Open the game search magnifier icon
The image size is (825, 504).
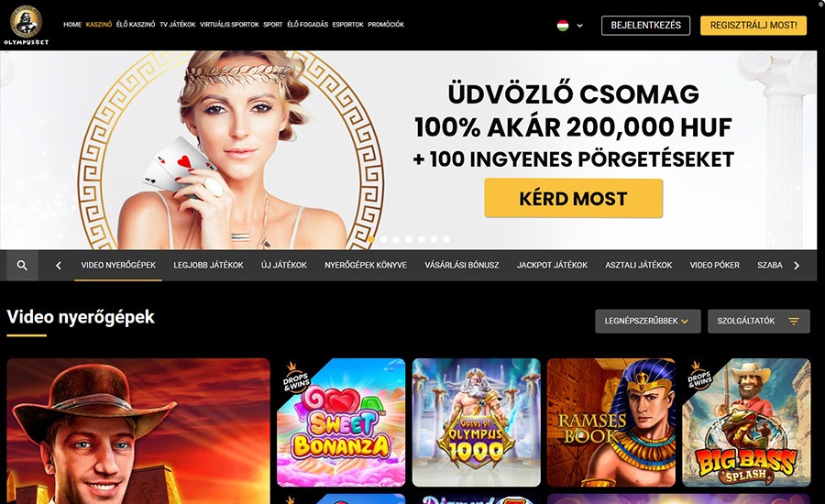22,265
